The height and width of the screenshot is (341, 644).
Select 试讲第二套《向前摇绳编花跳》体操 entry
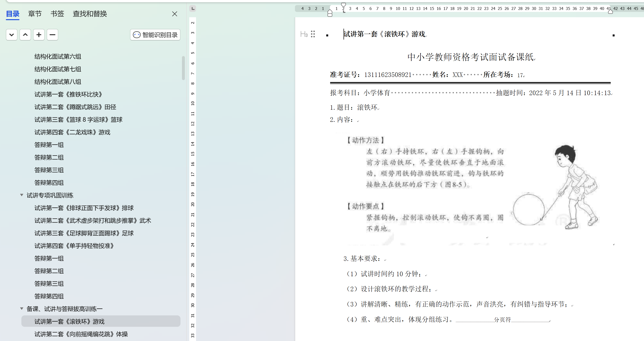click(x=81, y=334)
